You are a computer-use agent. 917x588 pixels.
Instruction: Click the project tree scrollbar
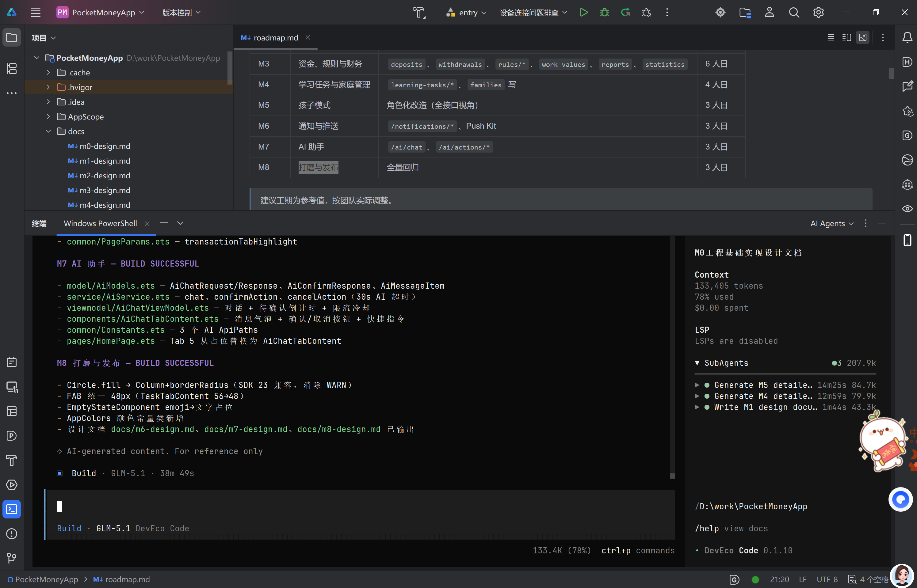(x=230, y=68)
